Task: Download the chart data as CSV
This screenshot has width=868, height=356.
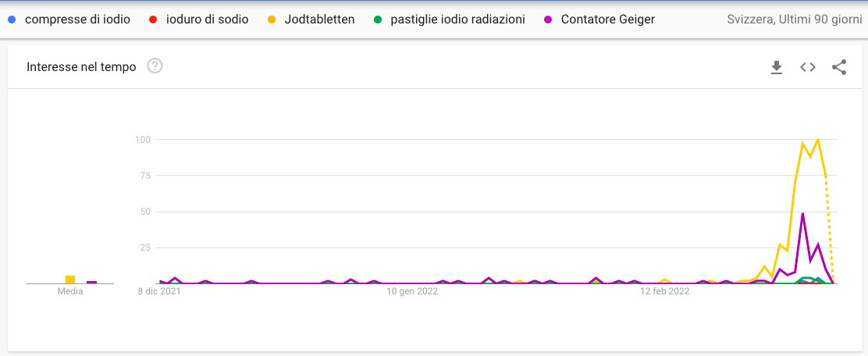Action: click(x=777, y=67)
